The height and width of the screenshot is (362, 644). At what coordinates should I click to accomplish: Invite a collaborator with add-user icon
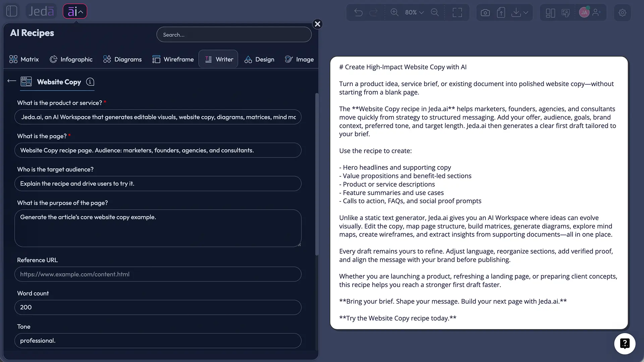tap(597, 12)
